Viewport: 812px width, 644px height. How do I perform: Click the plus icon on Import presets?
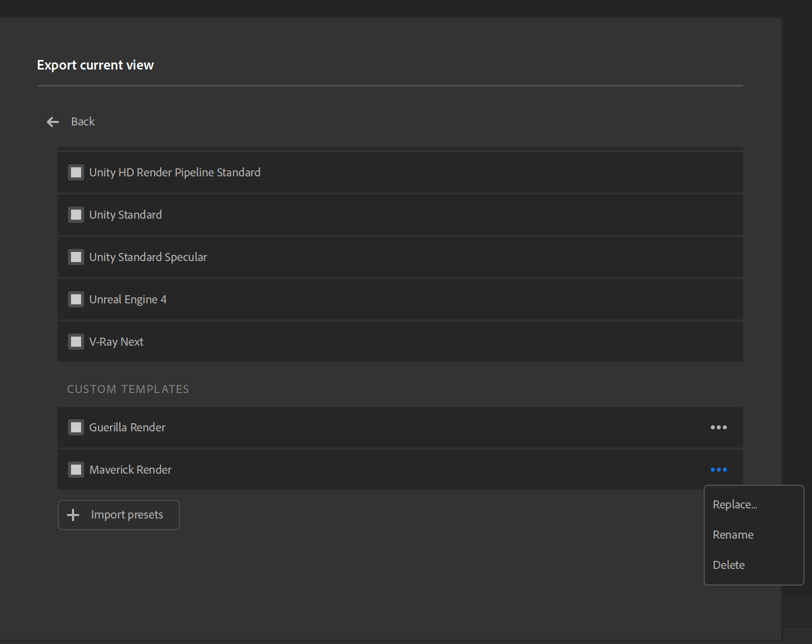click(x=73, y=515)
